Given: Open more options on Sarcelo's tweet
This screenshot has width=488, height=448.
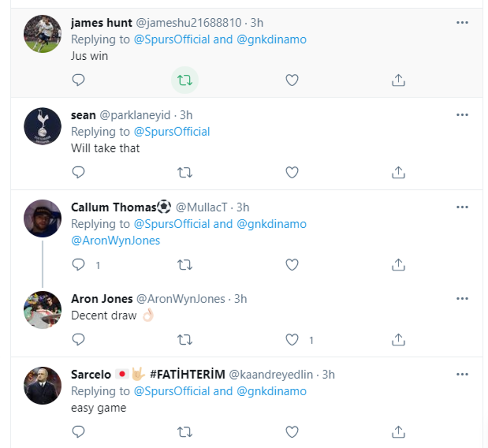Looking at the screenshot, I should pyautogui.click(x=462, y=374).
